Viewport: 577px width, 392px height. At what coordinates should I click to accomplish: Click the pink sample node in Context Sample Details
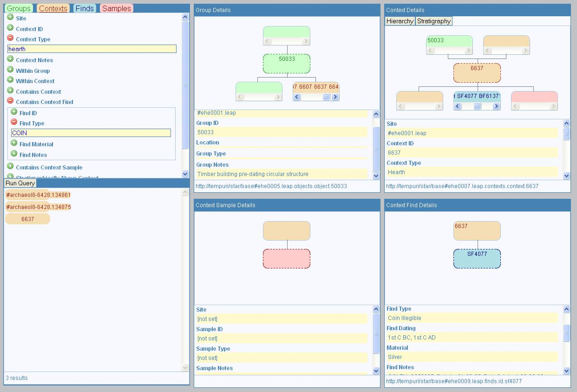[x=287, y=259]
